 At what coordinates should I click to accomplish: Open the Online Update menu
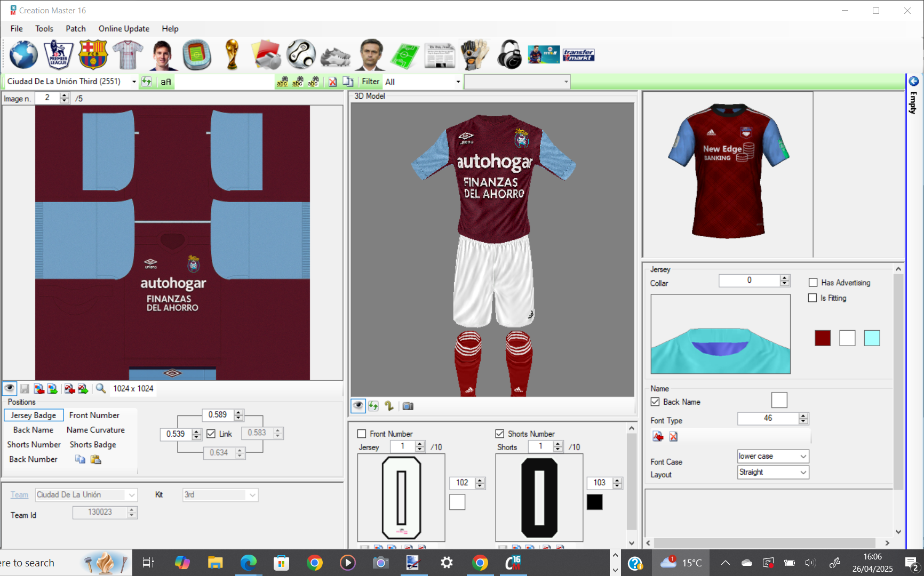(x=124, y=29)
